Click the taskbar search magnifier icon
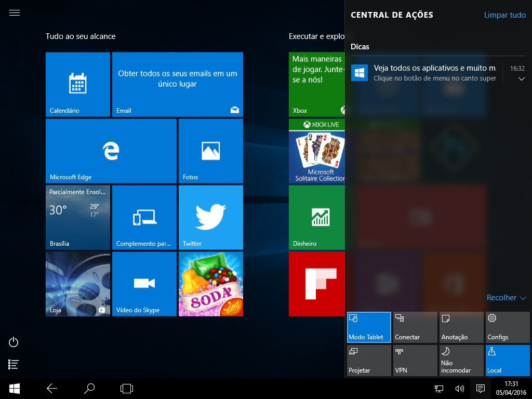532x399 pixels. pos(89,388)
